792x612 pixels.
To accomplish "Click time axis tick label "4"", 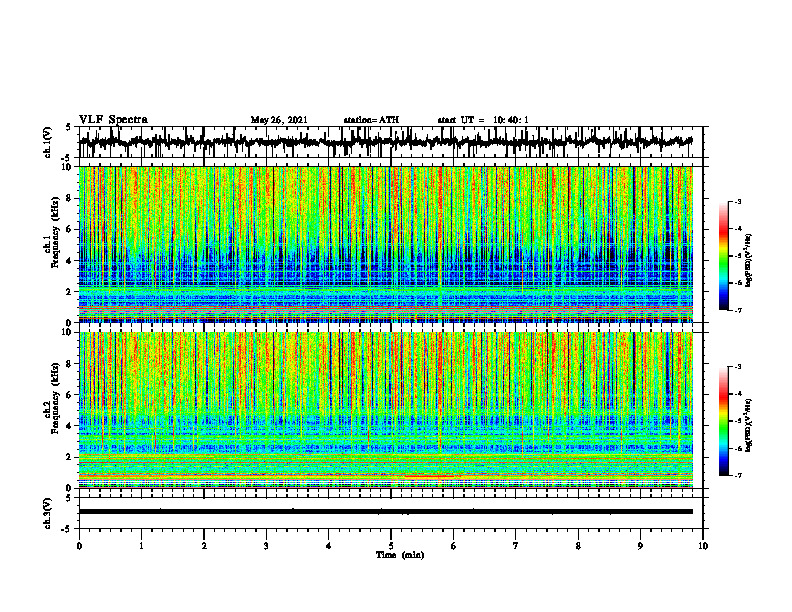I will click(329, 546).
